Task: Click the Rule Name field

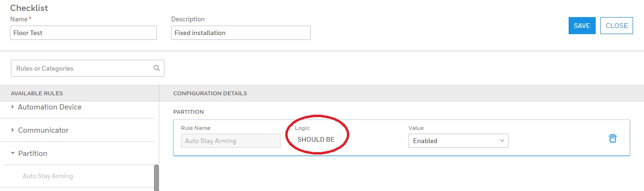Action: (x=230, y=141)
